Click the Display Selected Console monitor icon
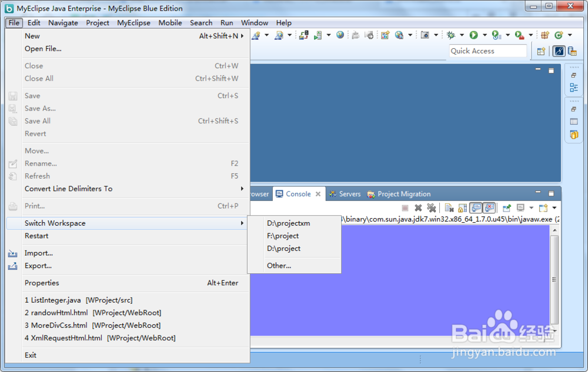The image size is (588, 372). pos(520,207)
